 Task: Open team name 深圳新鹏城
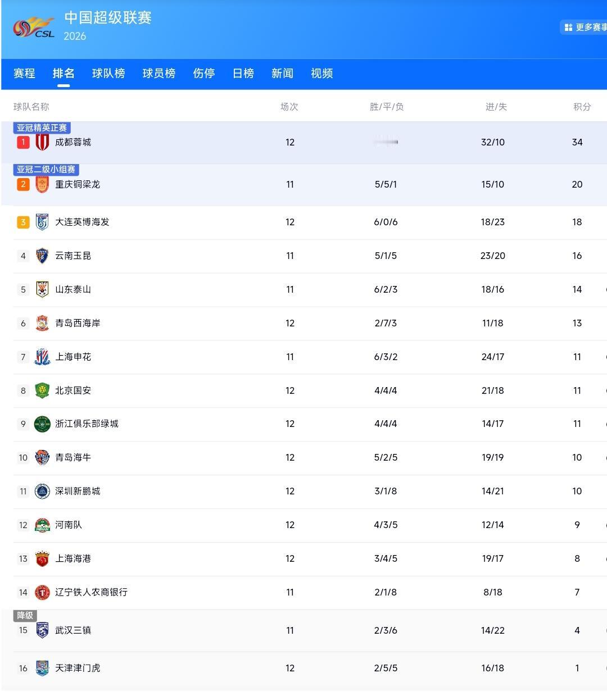click(x=78, y=491)
